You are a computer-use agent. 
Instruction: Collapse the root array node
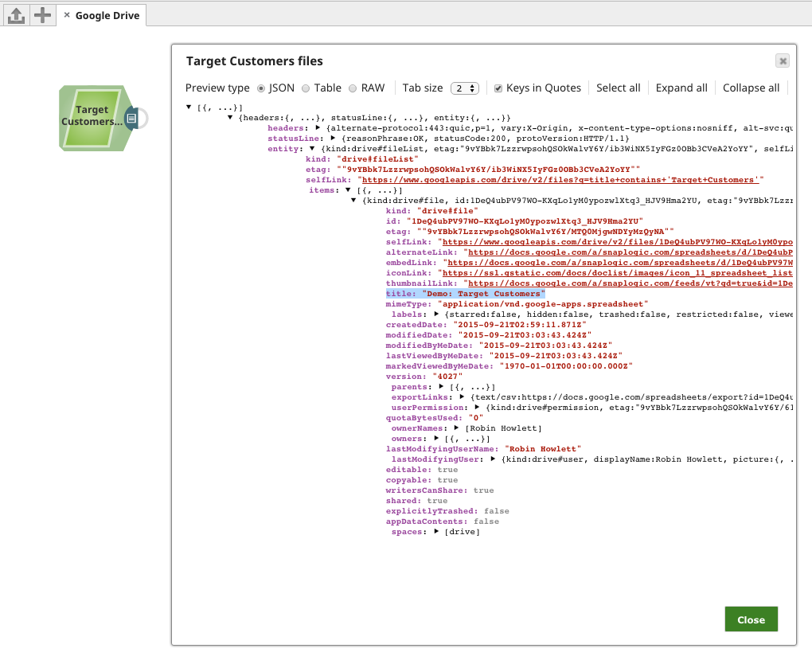point(189,107)
